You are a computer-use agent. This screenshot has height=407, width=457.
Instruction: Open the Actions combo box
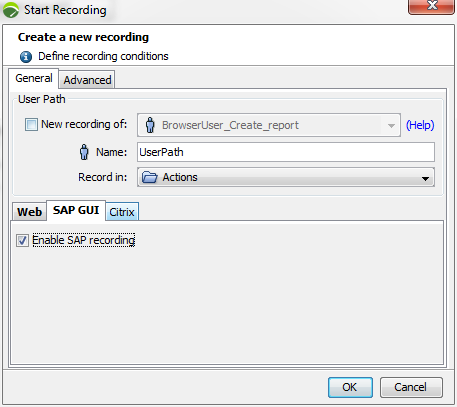click(x=286, y=177)
